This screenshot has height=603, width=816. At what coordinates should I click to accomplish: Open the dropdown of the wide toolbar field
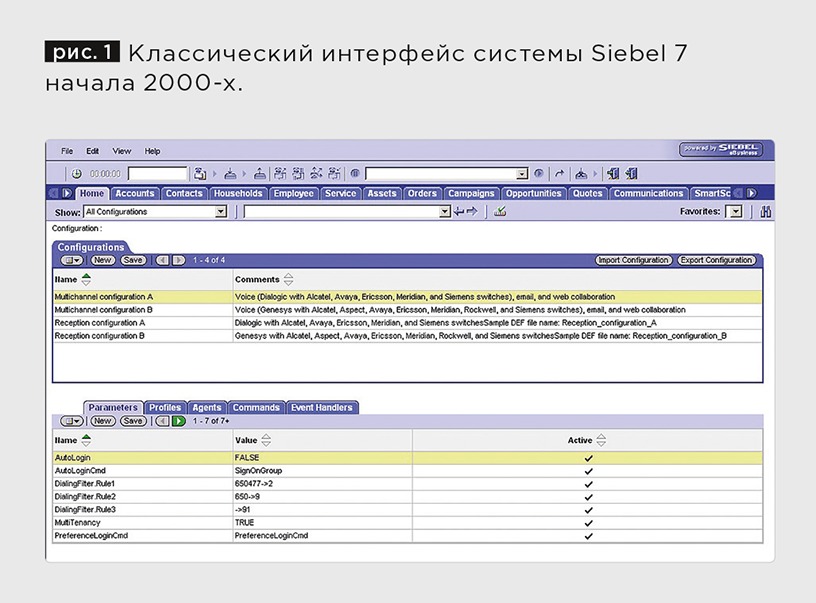522,174
